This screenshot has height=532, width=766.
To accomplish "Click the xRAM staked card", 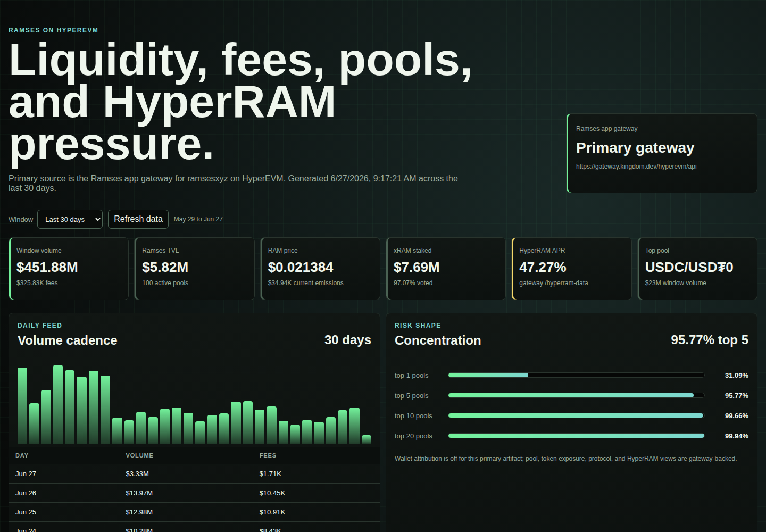I will click(x=446, y=269).
